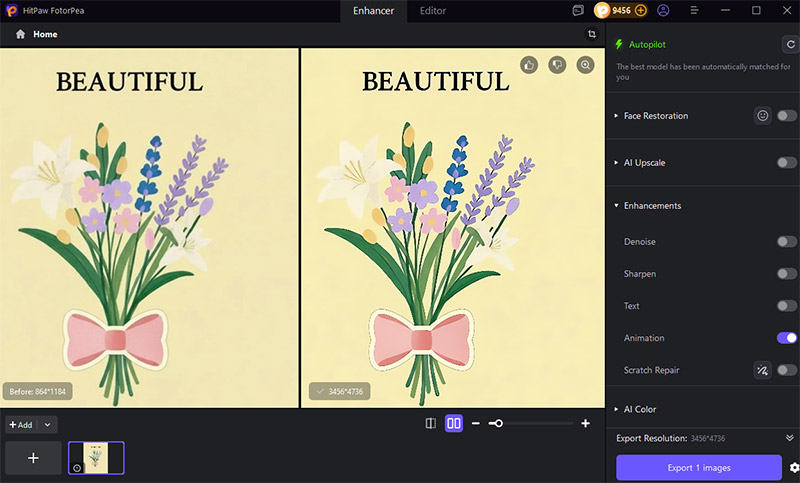The image size is (800, 483).
Task: Click the Export Resolution label
Action: 652,438
